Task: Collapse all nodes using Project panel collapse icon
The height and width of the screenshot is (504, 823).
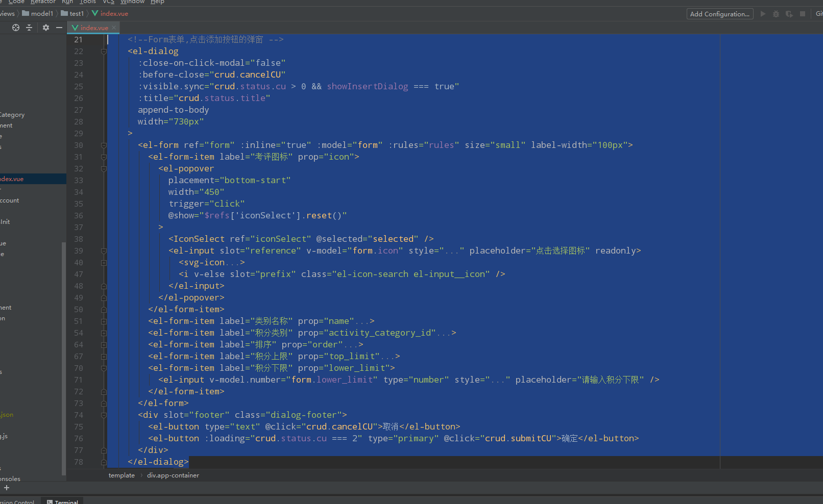Action: [x=29, y=28]
